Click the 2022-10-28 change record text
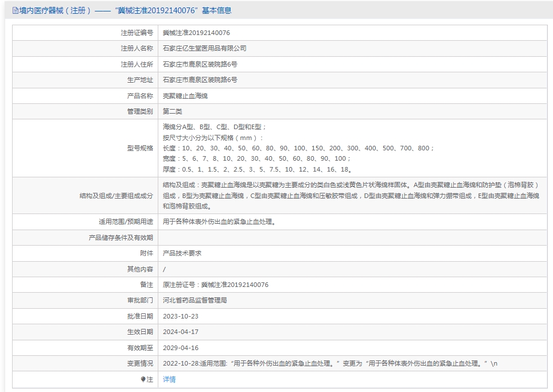553x392 pixels. 330,363
